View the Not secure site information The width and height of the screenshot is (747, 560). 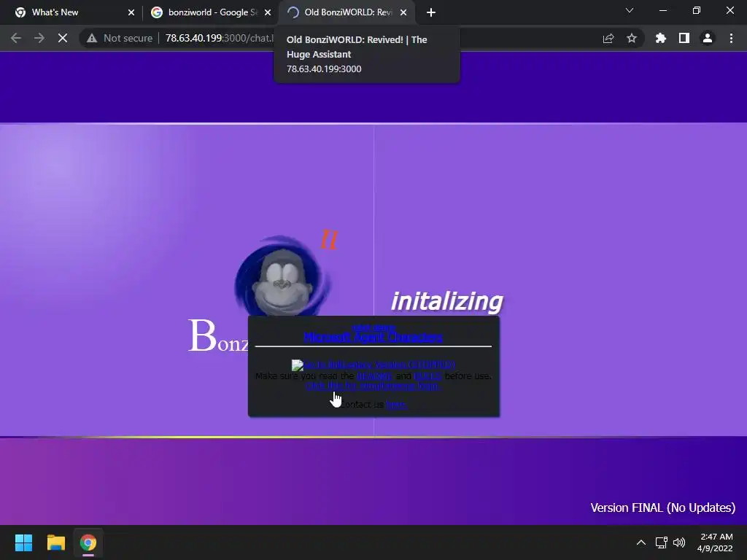[120, 38]
